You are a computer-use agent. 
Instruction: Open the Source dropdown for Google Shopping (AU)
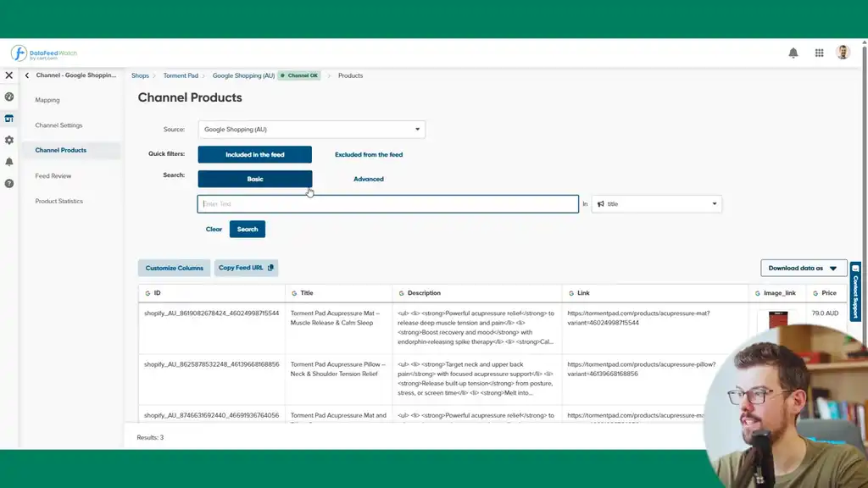click(x=311, y=129)
